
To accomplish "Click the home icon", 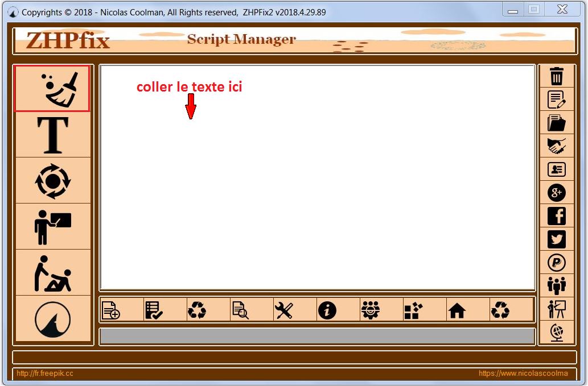I will (x=457, y=310).
